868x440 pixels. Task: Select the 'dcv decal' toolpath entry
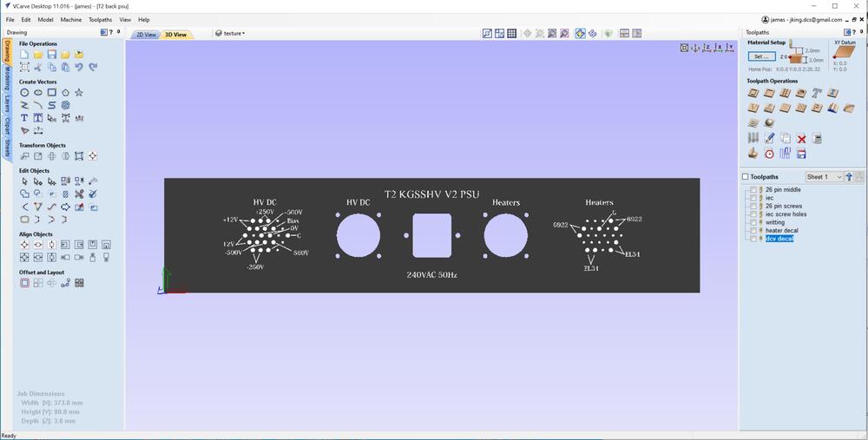[x=779, y=238]
